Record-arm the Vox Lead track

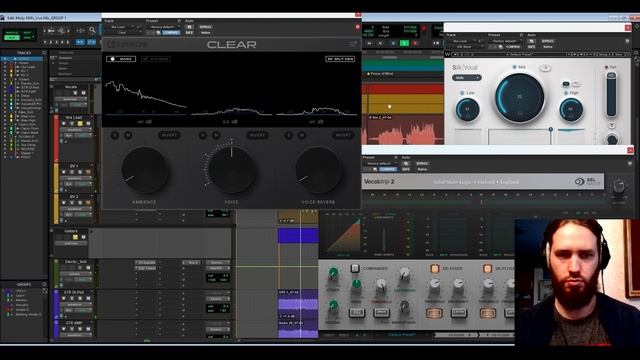coord(64,124)
